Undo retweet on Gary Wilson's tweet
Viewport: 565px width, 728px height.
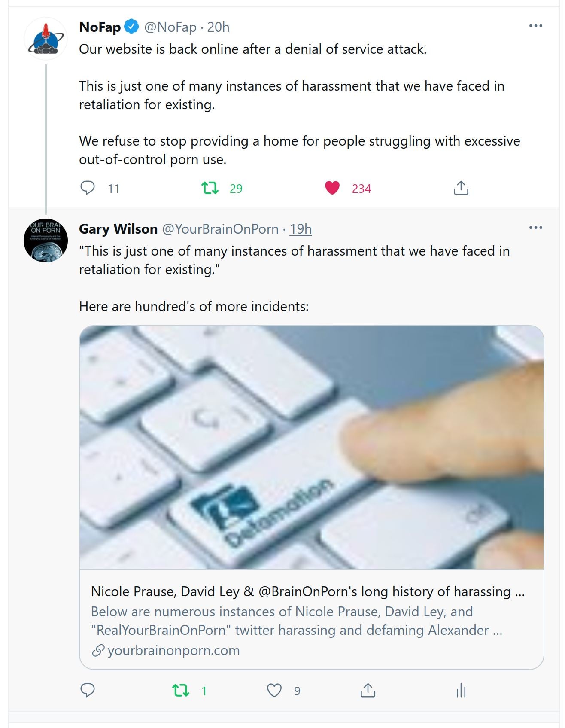coord(181,690)
